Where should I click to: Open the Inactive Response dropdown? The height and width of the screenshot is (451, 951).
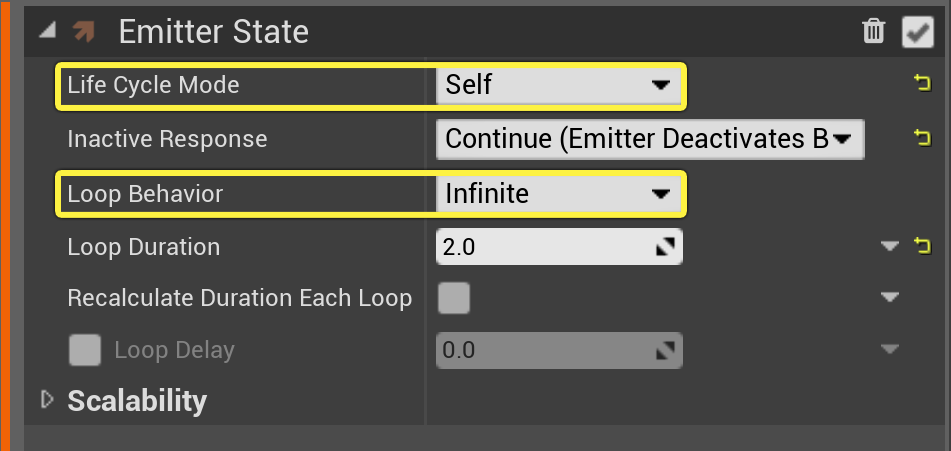[x=650, y=139]
